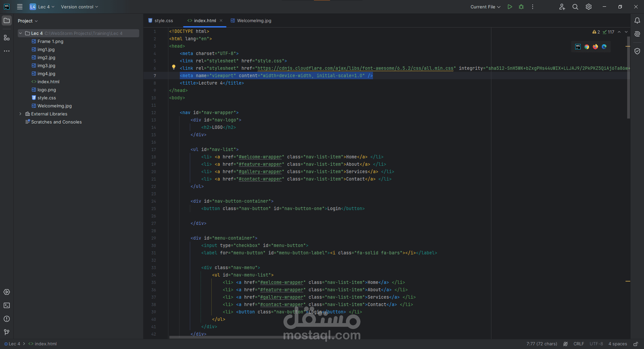Open the Lec 4 project dropdown
The image size is (644, 349).
click(42, 7)
